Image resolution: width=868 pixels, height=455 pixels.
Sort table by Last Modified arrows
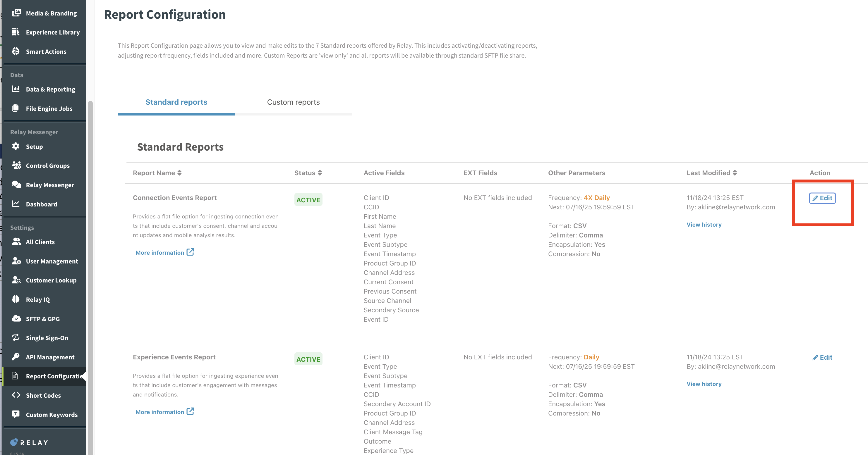point(735,173)
